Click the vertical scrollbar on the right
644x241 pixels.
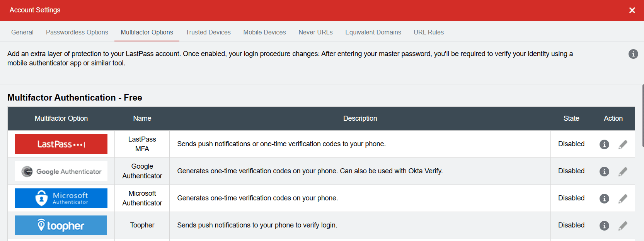tap(643, 116)
